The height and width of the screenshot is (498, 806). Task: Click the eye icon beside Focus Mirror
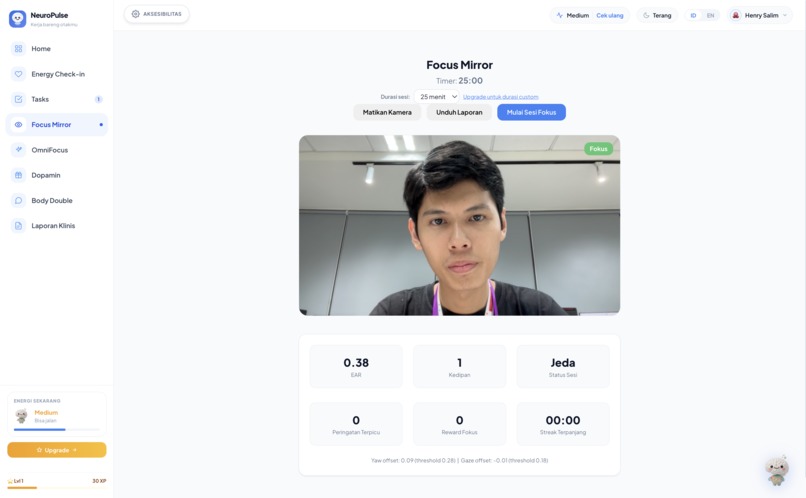[19, 124]
